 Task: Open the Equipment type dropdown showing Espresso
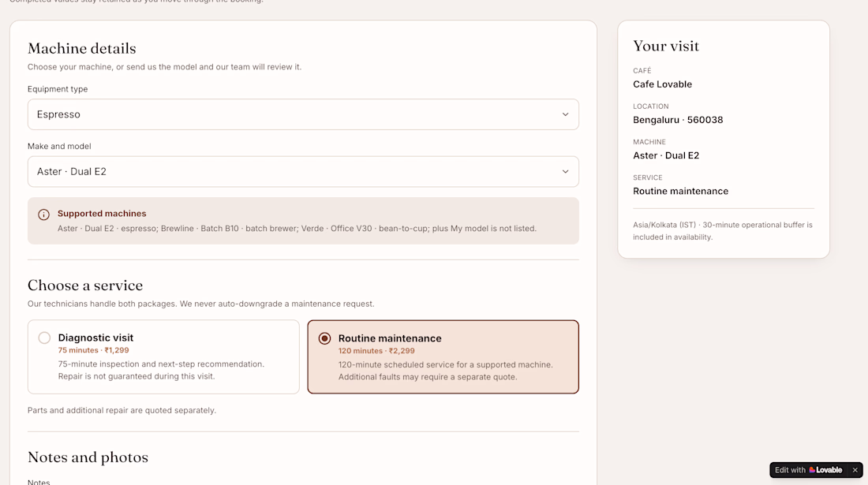tap(303, 114)
